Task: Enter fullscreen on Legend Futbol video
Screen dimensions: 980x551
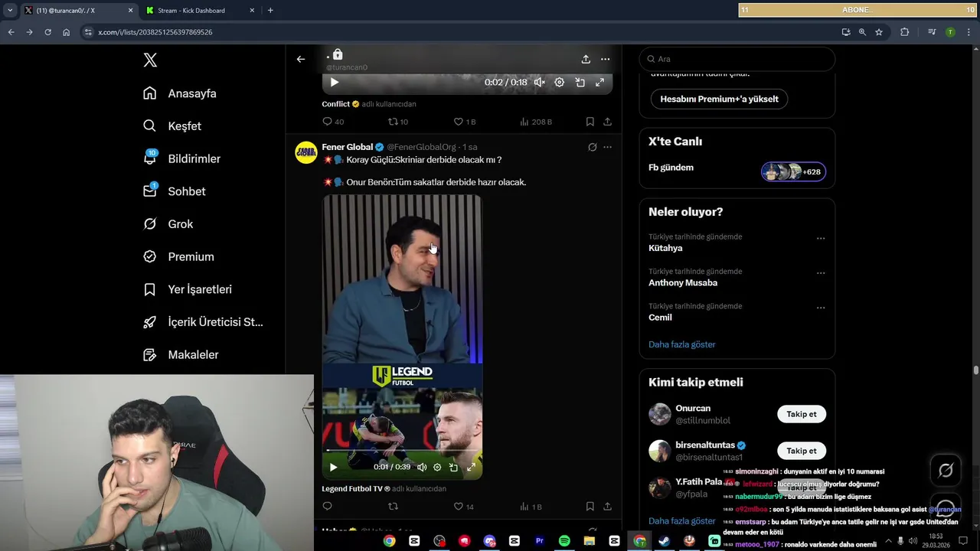Action: point(471,467)
